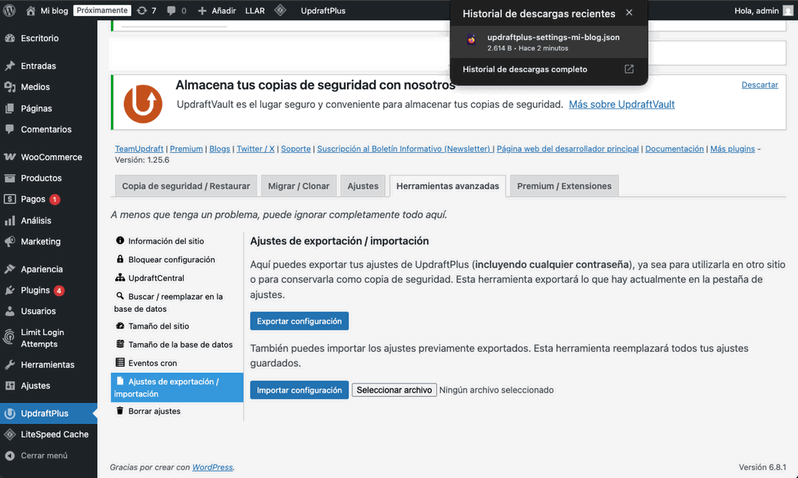Viewport: 798px width, 478px height.
Task: Open the updates counter showing 7
Action: click(147, 10)
